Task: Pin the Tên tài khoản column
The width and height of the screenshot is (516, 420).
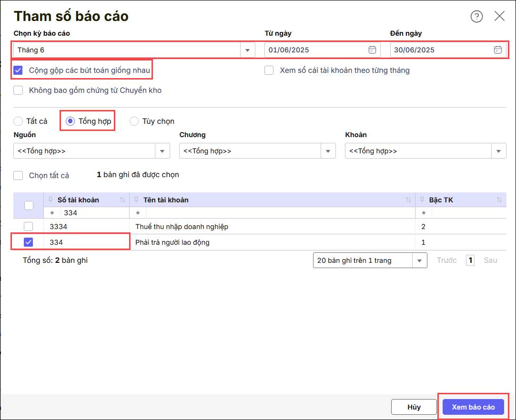Action: (137, 200)
